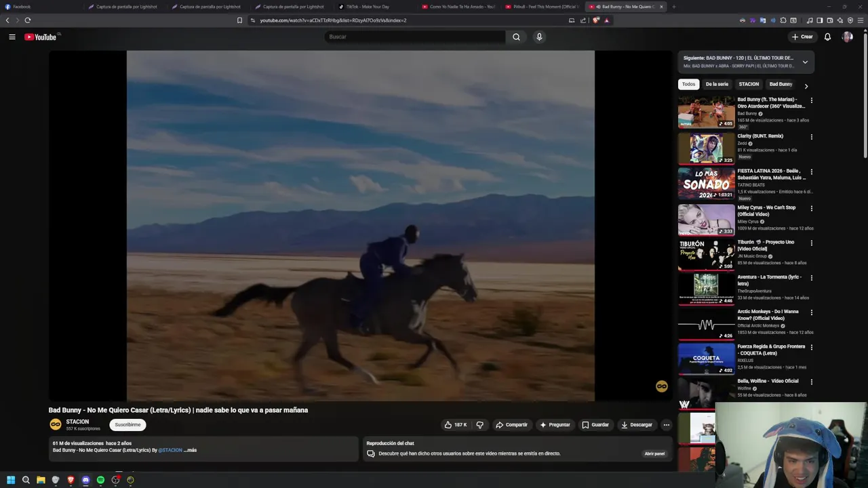The height and width of the screenshot is (488, 868).
Task: Save video with the Guardar button
Action: coord(595,425)
